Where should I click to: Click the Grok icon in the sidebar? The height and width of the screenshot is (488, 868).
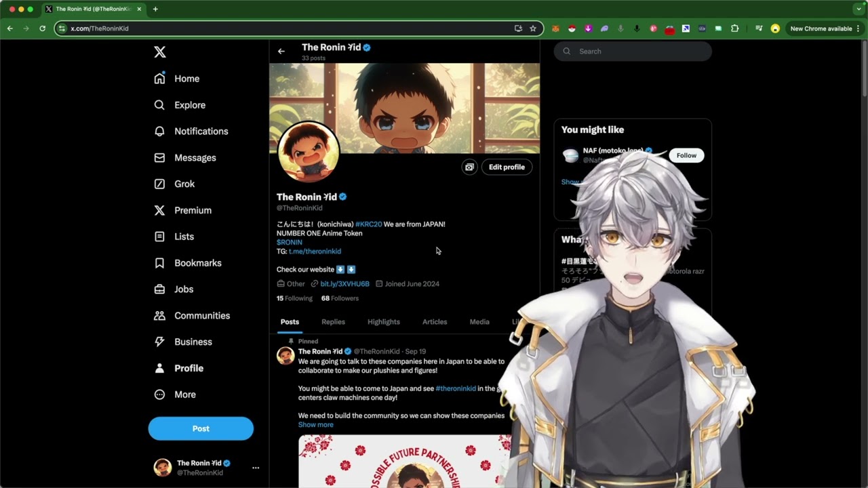click(159, 184)
